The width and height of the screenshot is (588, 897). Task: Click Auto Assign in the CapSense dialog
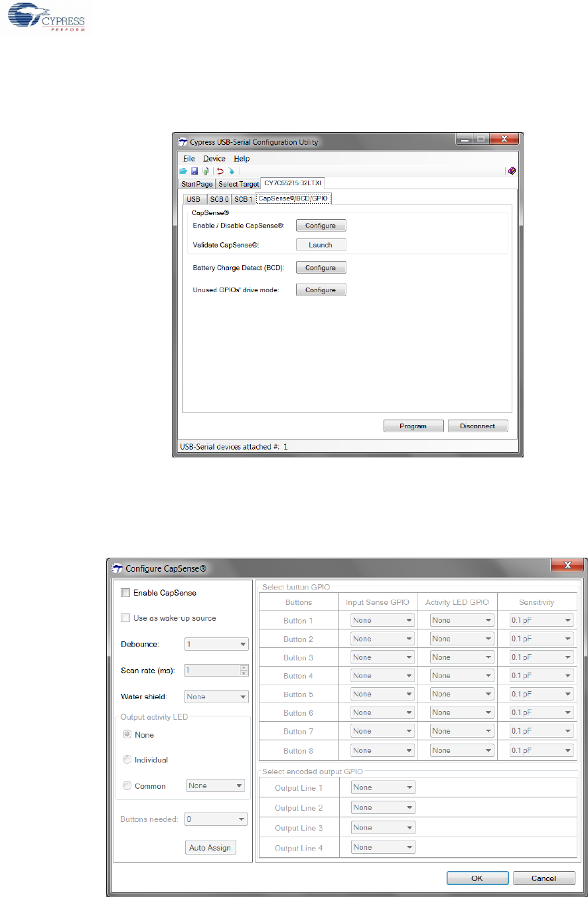point(210,848)
